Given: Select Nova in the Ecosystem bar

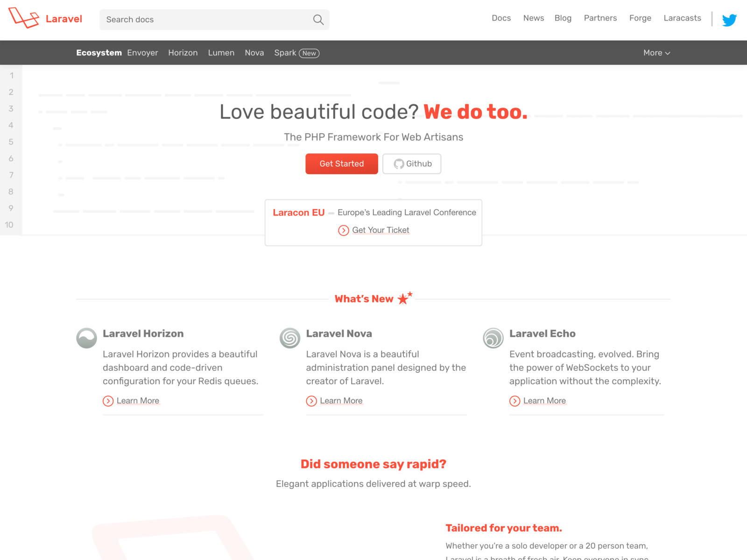Looking at the screenshot, I should [254, 53].
